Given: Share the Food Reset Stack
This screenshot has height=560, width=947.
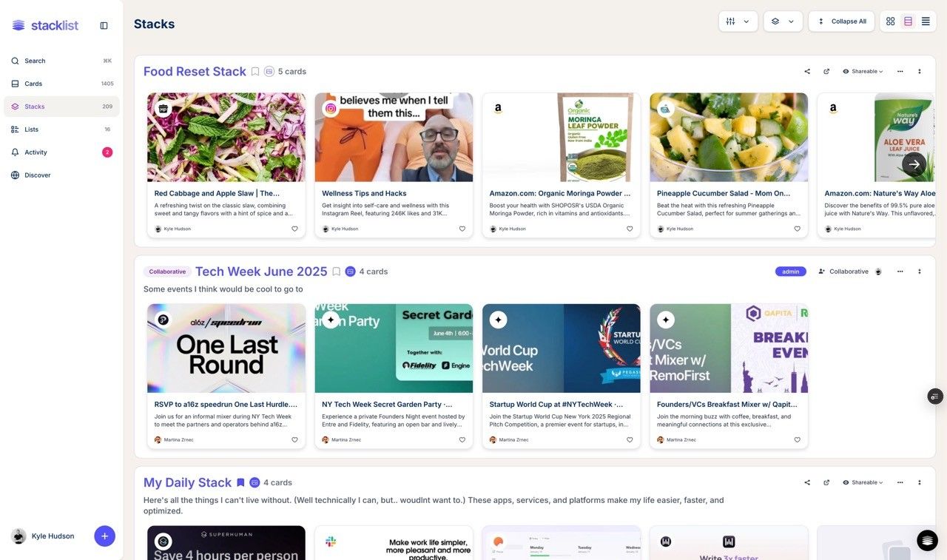Looking at the screenshot, I should [807, 72].
